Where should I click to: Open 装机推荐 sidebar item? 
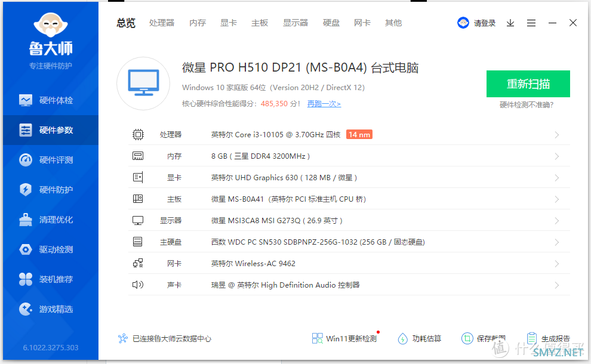[x=51, y=279]
